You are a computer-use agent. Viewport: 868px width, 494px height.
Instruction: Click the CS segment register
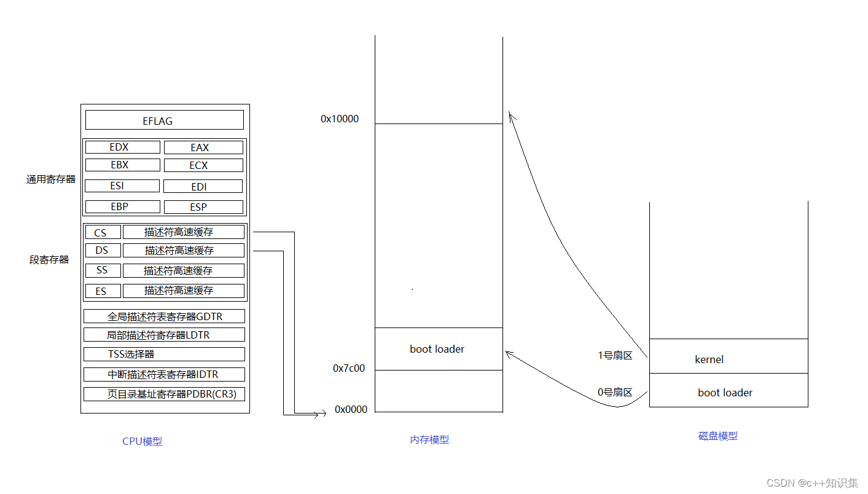coord(103,232)
